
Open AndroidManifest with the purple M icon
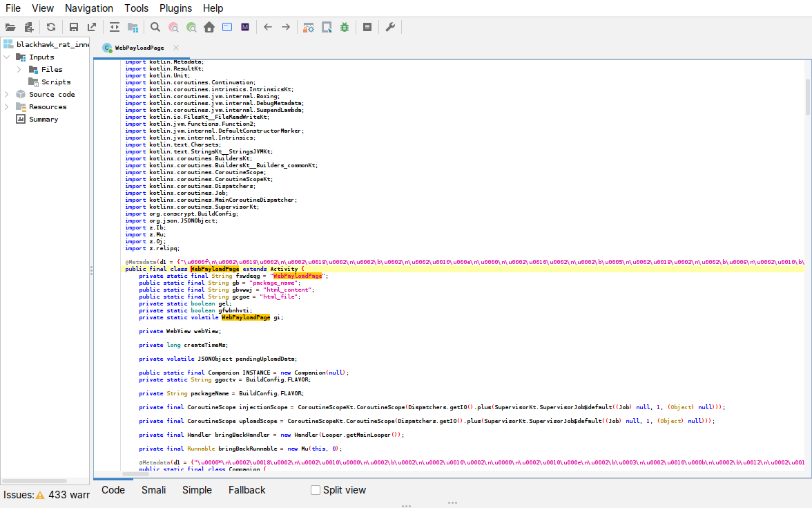pos(245,28)
